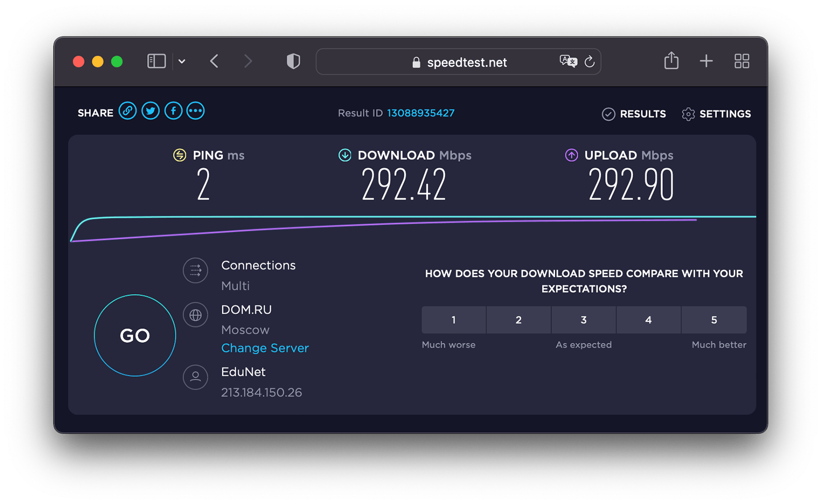Open Results history
The width and height of the screenshot is (821, 504).
(634, 114)
